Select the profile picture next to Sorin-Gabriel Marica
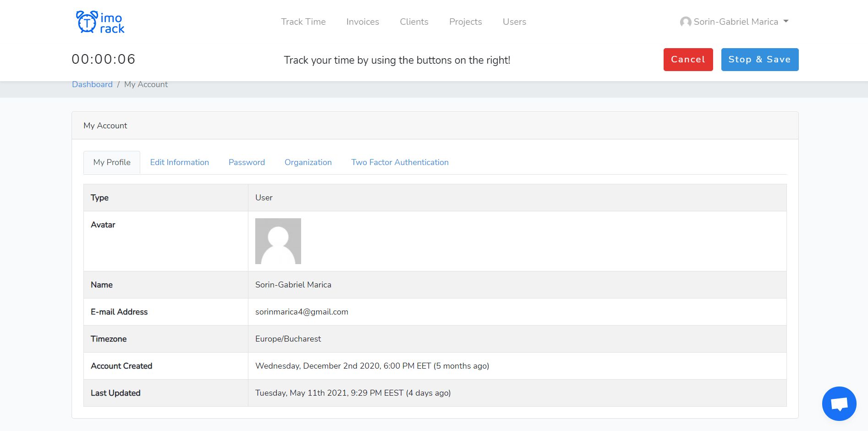Image resolution: width=868 pixels, height=431 pixels. [685, 22]
